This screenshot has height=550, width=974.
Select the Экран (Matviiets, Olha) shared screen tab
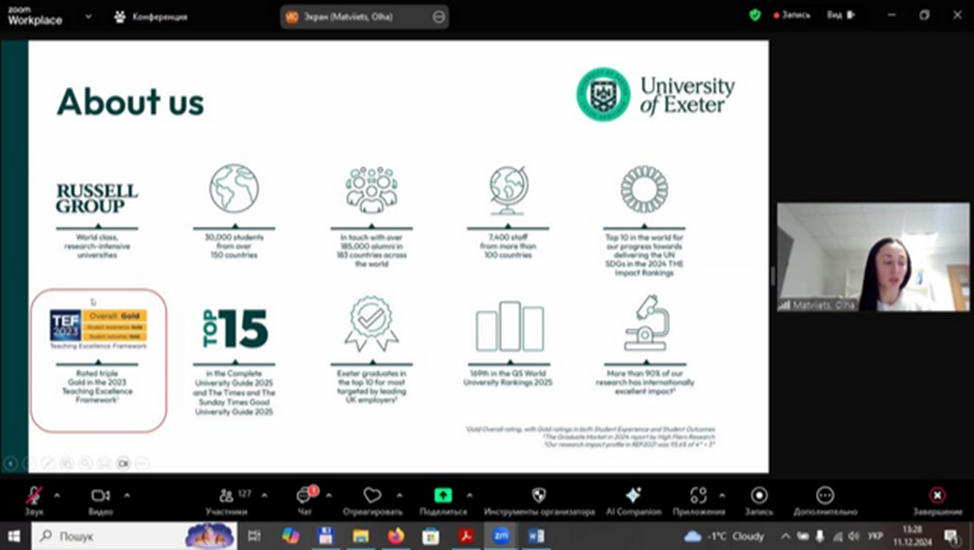point(364,17)
